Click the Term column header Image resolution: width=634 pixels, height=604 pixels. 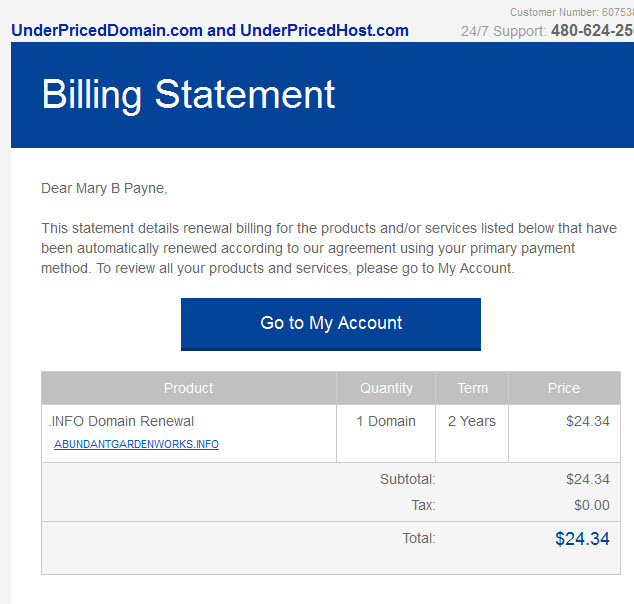pyautogui.click(x=472, y=388)
